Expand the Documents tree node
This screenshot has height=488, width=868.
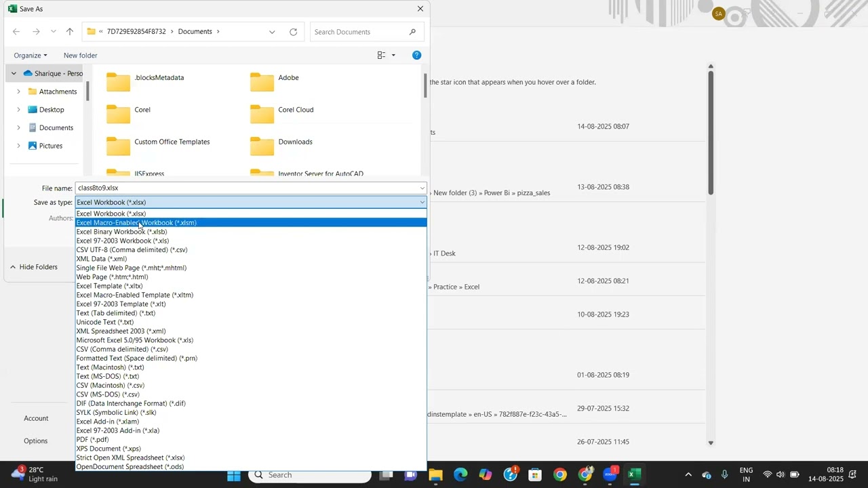[x=18, y=127]
